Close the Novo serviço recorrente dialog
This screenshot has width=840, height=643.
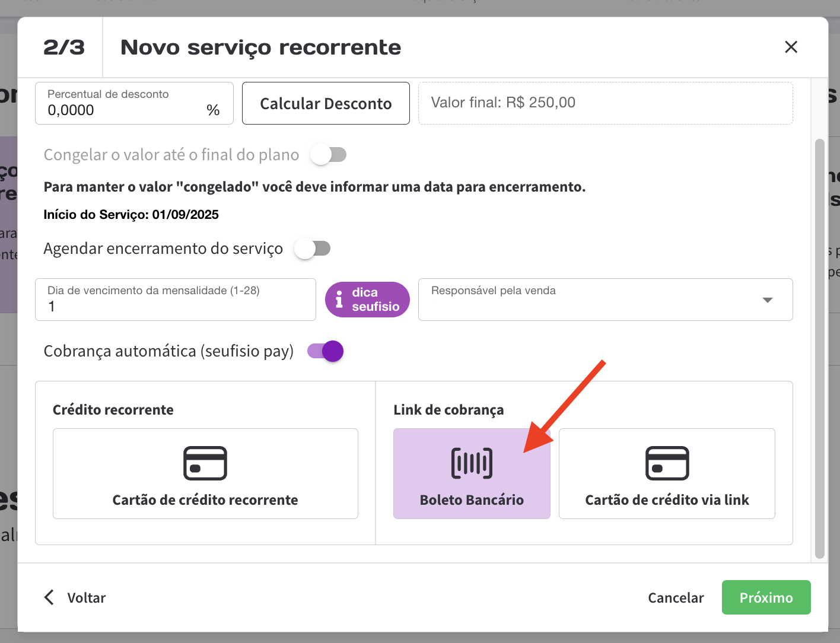pyautogui.click(x=791, y=47)
